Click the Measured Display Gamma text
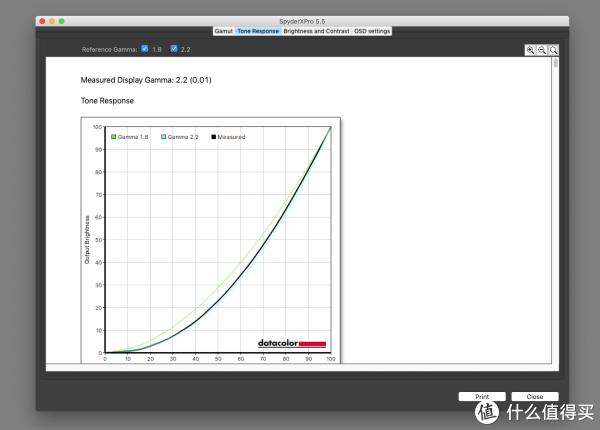 (146, 80)
